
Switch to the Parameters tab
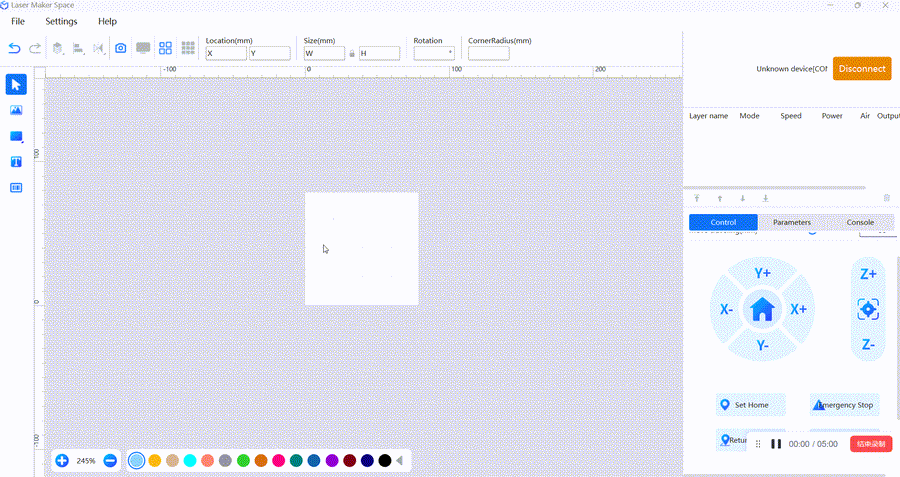click(792, 222)
